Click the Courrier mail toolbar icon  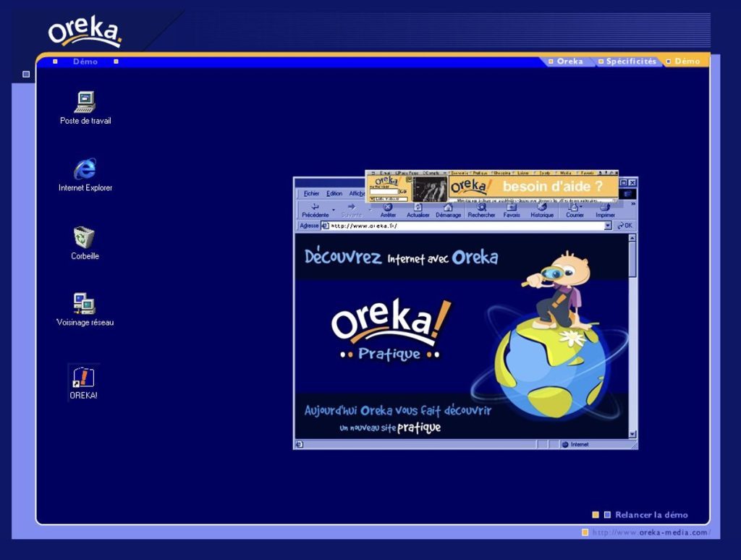(575, 211)
